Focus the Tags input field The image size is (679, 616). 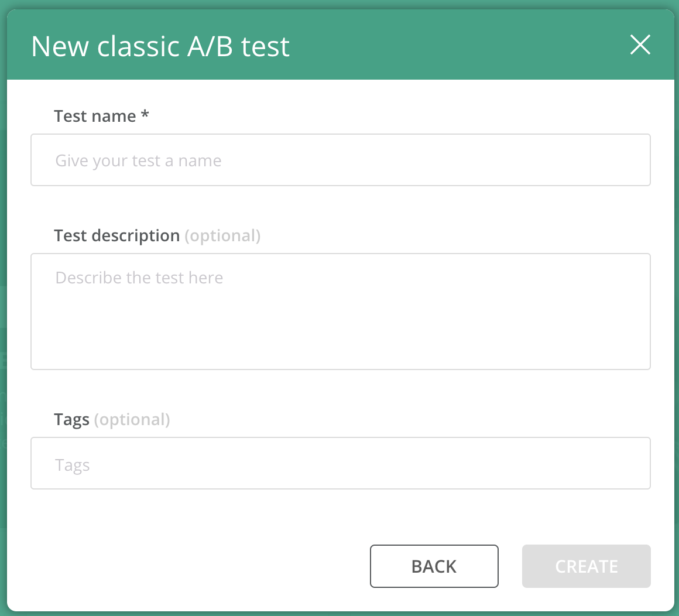click(x=340, y=463)
